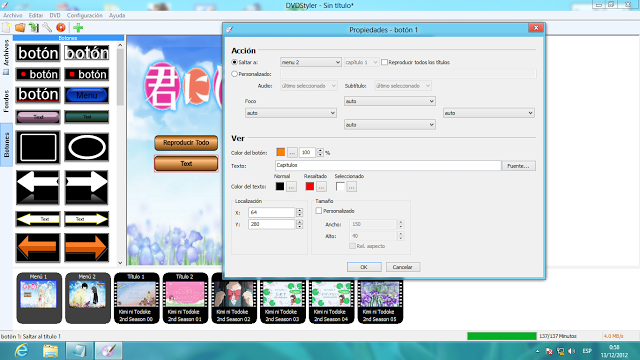Choose the orange left arrow template
Image resolution: width=640 pixels, height=360 pixels.
coord(38,247)
